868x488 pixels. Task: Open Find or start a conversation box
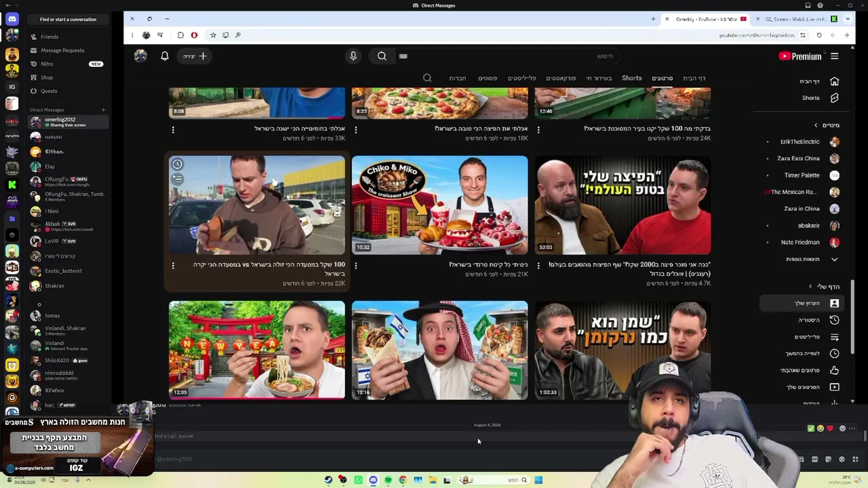tap(68, 20)
